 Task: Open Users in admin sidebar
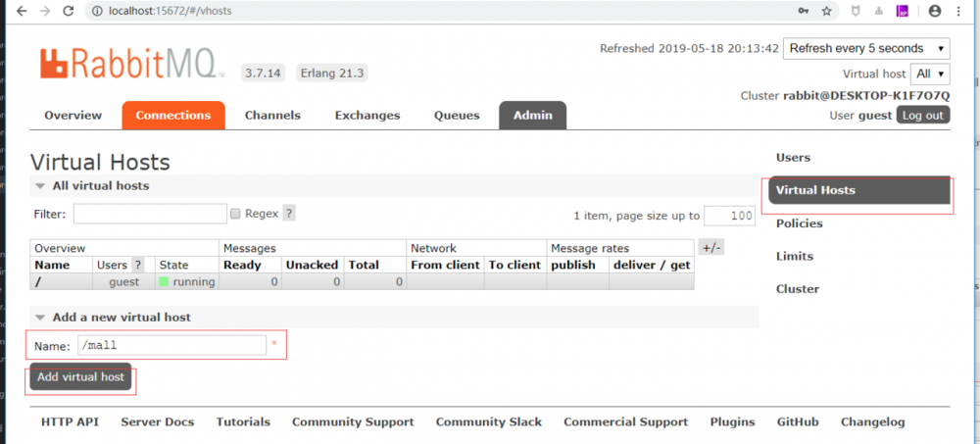[x=793, y=158]
